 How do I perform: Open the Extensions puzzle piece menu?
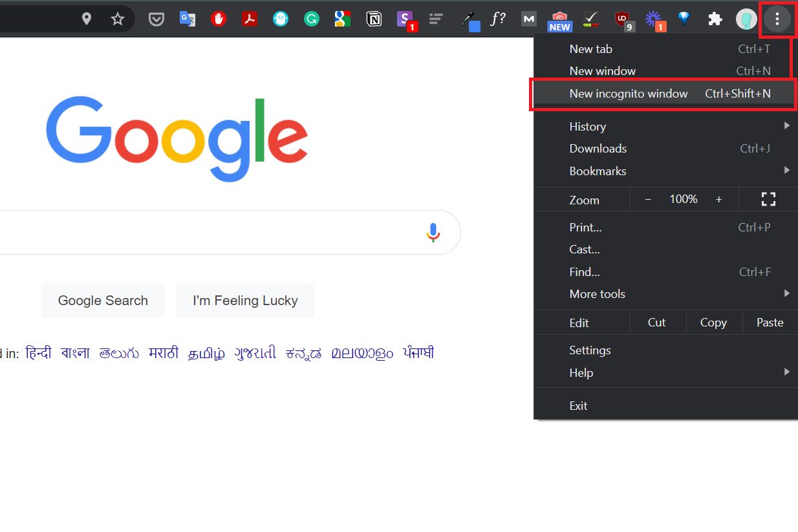(x=715, y=19)
